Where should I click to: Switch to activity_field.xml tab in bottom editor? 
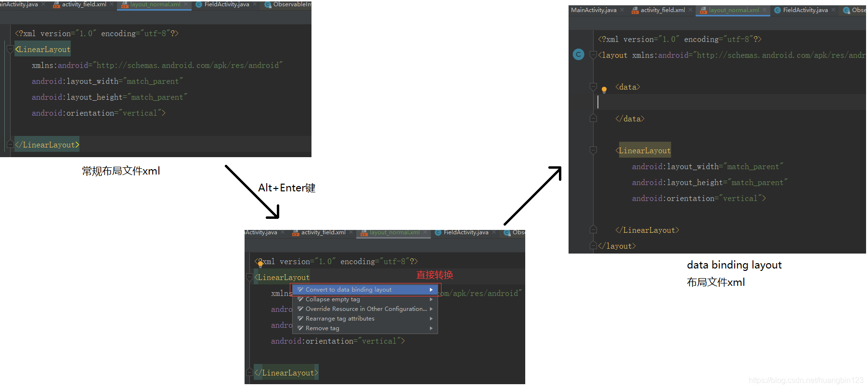(323, 232)
